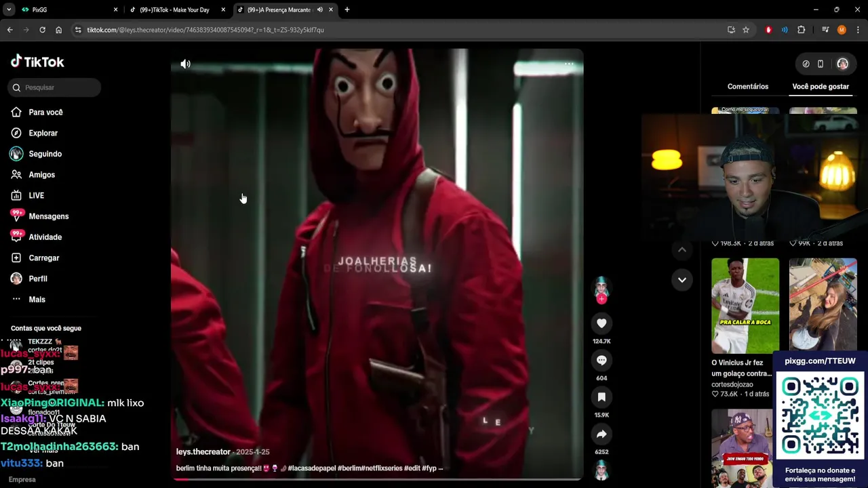868x488 pixels.
Task: Click the circular icon left of phone icon
Action: pyautogui.click(x=806, y=64)
